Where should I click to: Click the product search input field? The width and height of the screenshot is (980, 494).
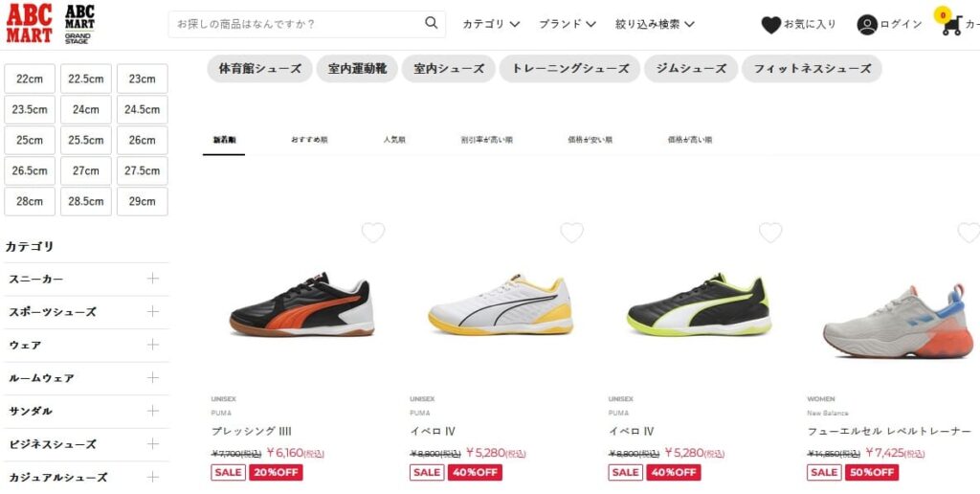point(299,24)
